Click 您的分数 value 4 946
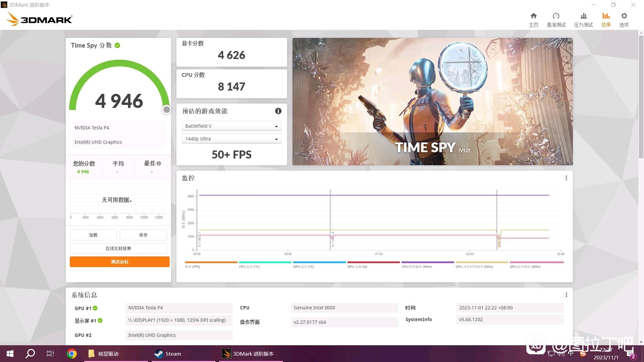This screenshot has height=362, width=644. (83, 172)
